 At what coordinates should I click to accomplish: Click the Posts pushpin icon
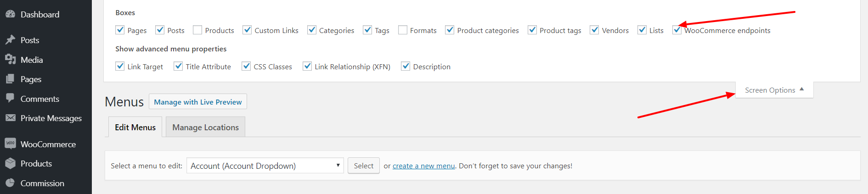pyautogui.click(x=10, y=40)
